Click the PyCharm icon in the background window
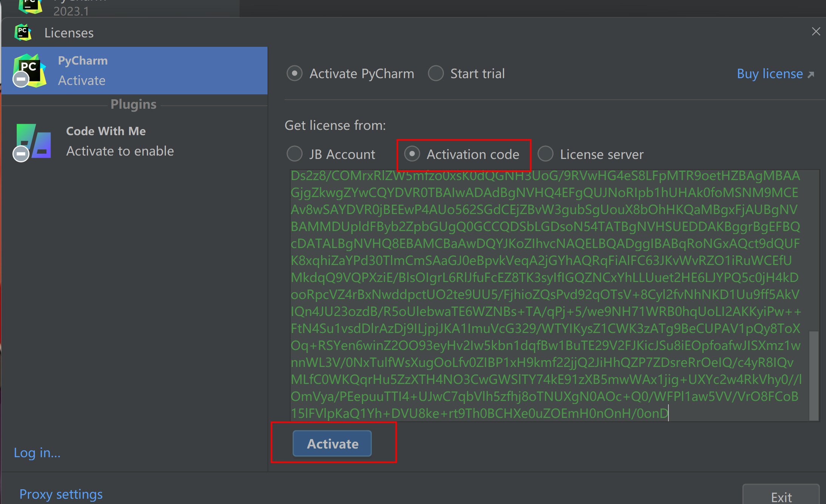Image resolution: width=826 pixels, height=504 pixels. tap(30, 6)
